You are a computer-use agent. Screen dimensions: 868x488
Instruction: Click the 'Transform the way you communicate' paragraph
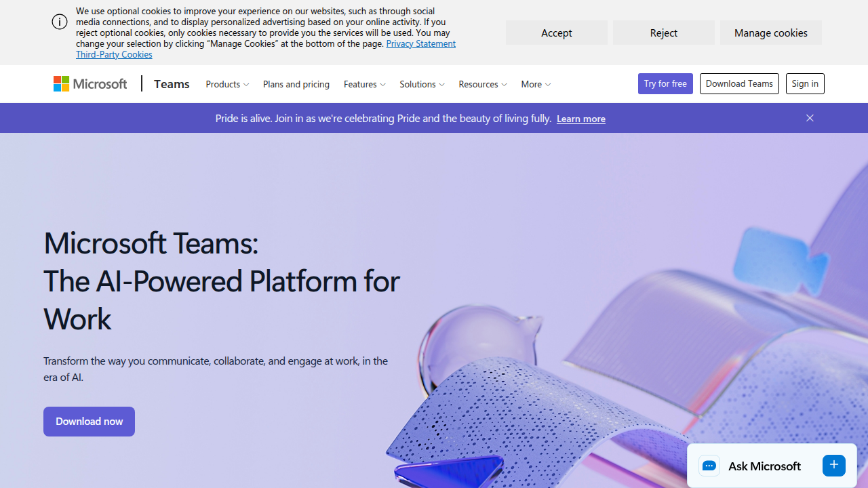click(216, 369)
